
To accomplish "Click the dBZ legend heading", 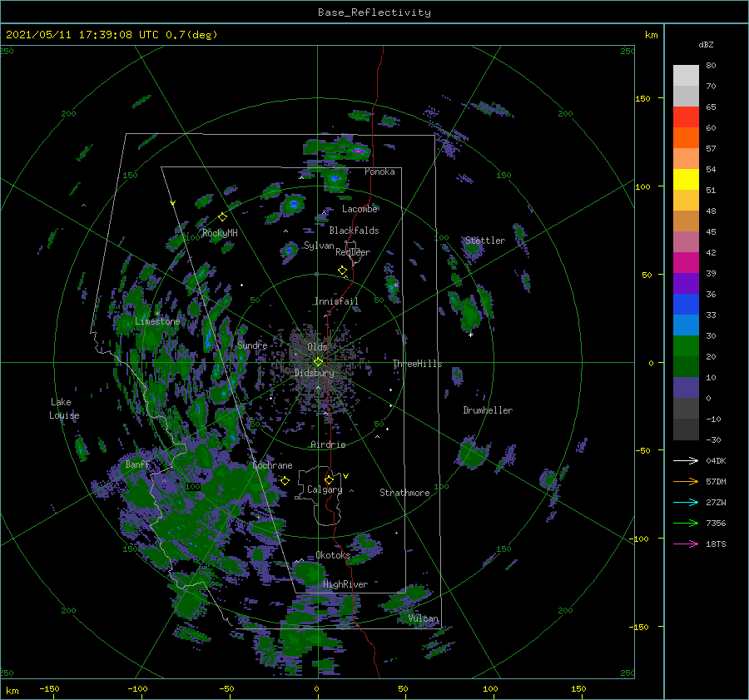I will click(x=706, y=44).
